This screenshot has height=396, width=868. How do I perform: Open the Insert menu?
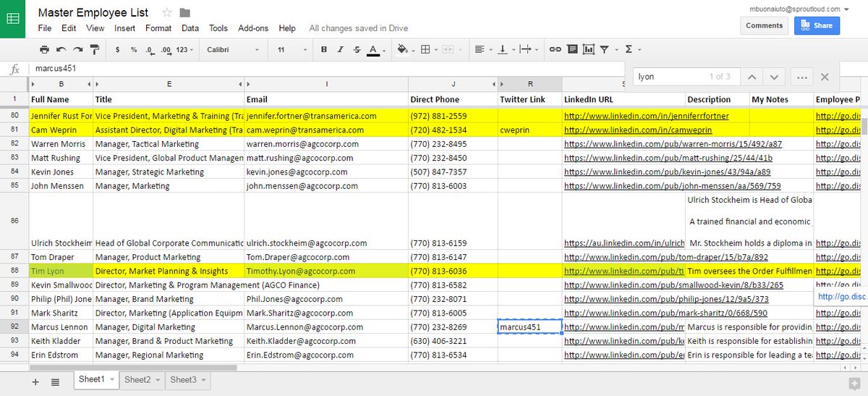[x=124, y=28]
